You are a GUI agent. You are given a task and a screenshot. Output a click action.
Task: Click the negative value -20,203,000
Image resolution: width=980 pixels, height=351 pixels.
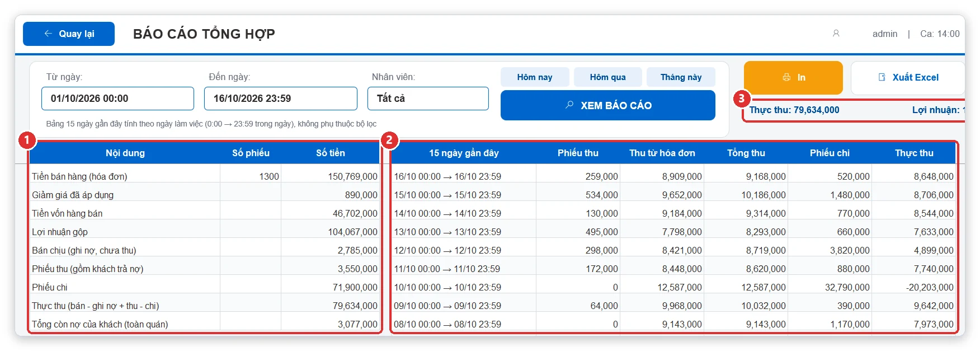[930, 287]
